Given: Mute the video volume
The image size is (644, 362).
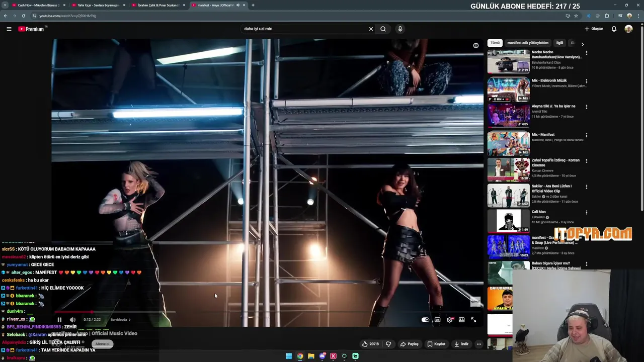Looking at the screenshot, I should coord(72,320).
